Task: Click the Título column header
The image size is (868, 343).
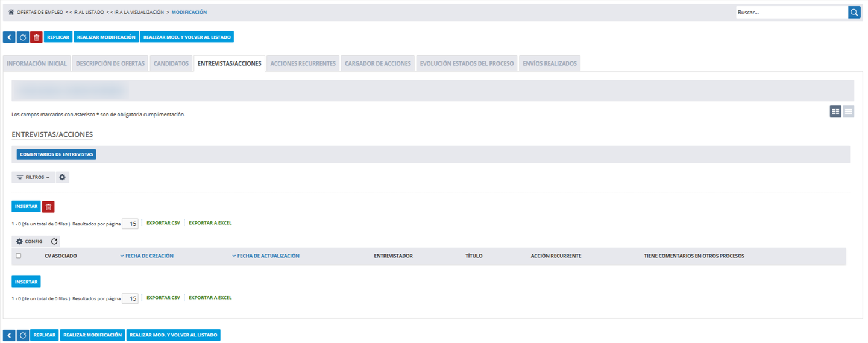Action: point(474,256)
